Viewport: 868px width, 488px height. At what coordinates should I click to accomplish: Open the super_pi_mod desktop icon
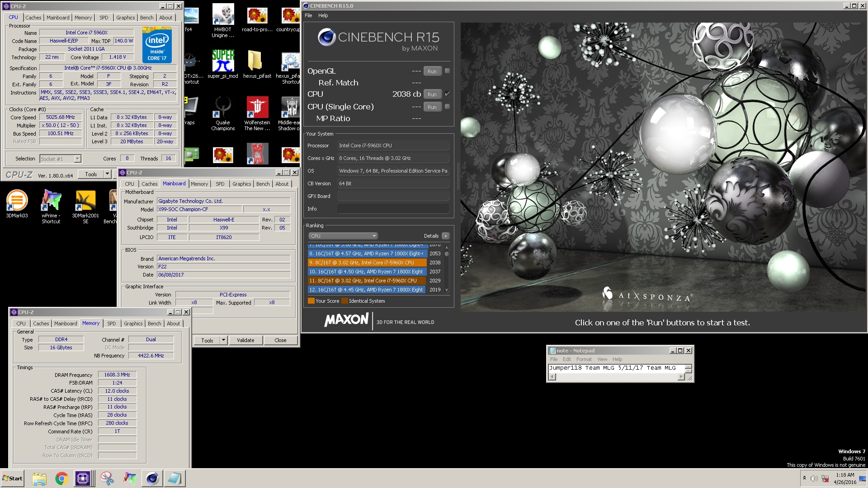point(223,64)
